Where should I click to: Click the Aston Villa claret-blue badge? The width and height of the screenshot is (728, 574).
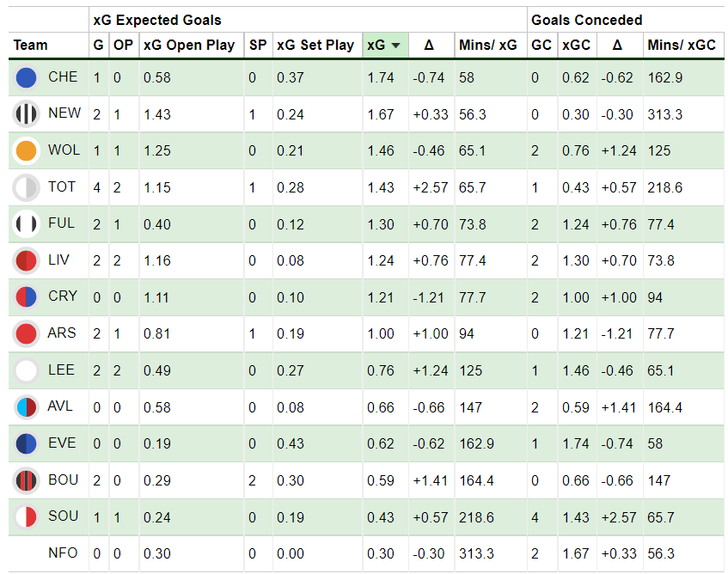click(26, 407)
